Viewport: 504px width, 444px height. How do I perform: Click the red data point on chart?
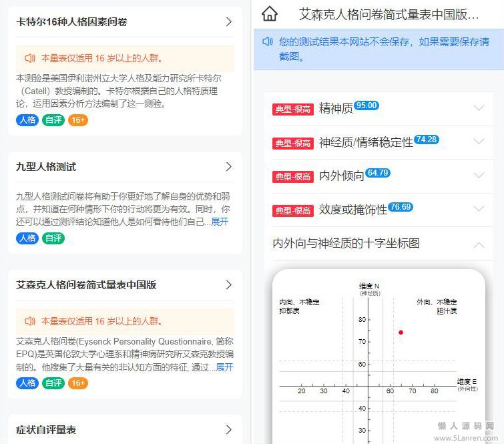[401, 332]
